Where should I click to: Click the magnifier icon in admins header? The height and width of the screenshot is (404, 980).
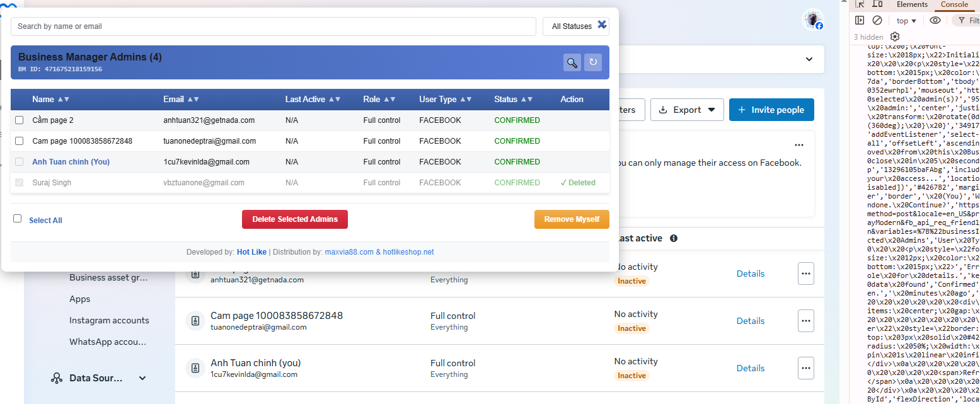[x=572, y=62]
